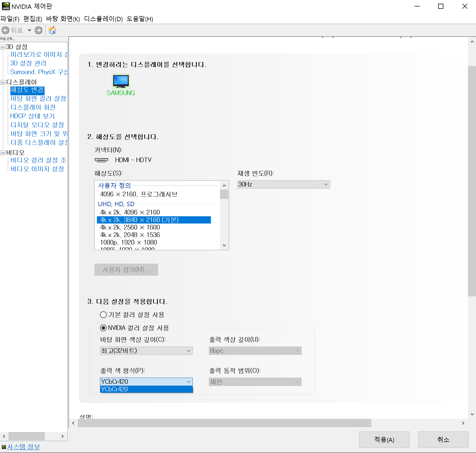
Task: Click resolution list scroll down arrow
Action: coord(224,245)
